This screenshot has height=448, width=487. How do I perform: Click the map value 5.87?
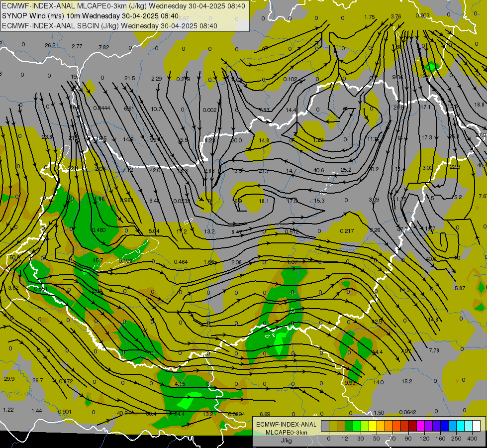(460, 288)
